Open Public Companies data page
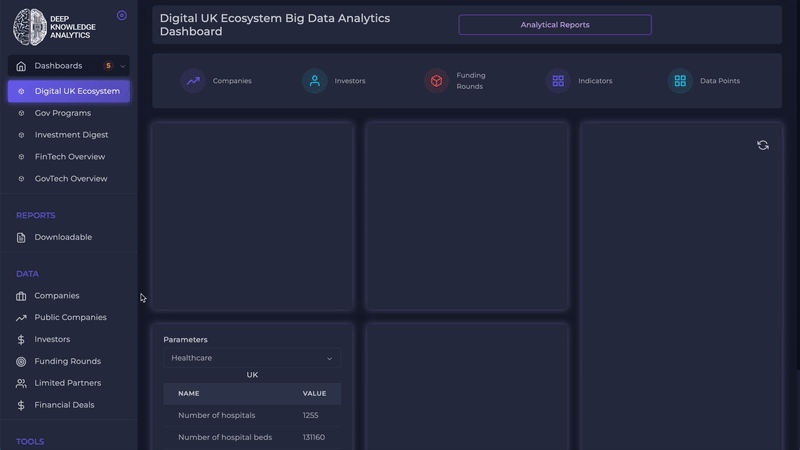 tap(70, 317)
